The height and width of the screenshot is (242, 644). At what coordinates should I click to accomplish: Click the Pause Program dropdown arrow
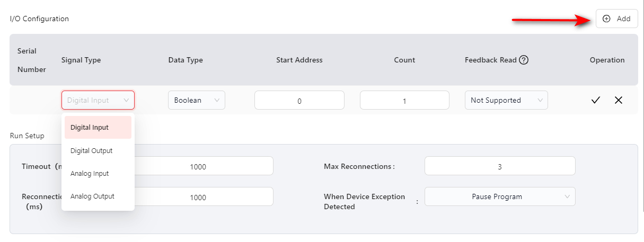[x=567, y=196]
